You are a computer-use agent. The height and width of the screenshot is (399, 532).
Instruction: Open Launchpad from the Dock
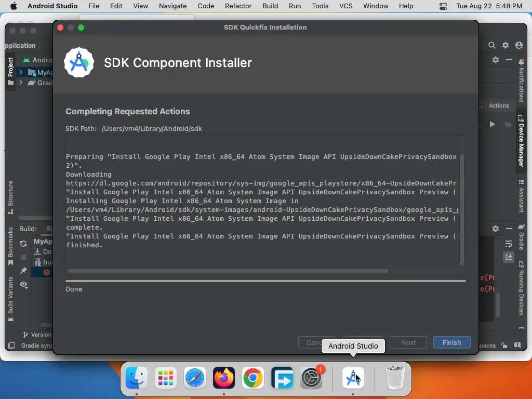[x=166, y=378]
